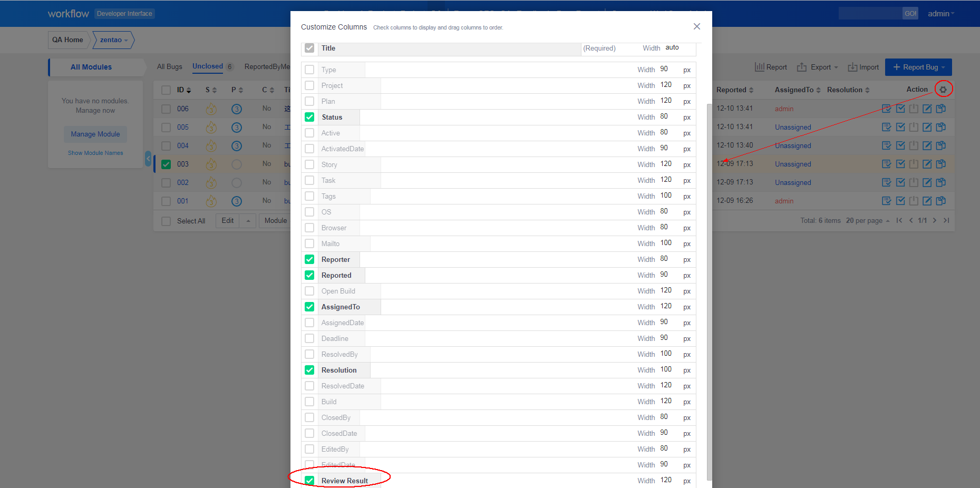Open the 20 per page selector
Screen dimensions: 980x488
click(867, 220)
